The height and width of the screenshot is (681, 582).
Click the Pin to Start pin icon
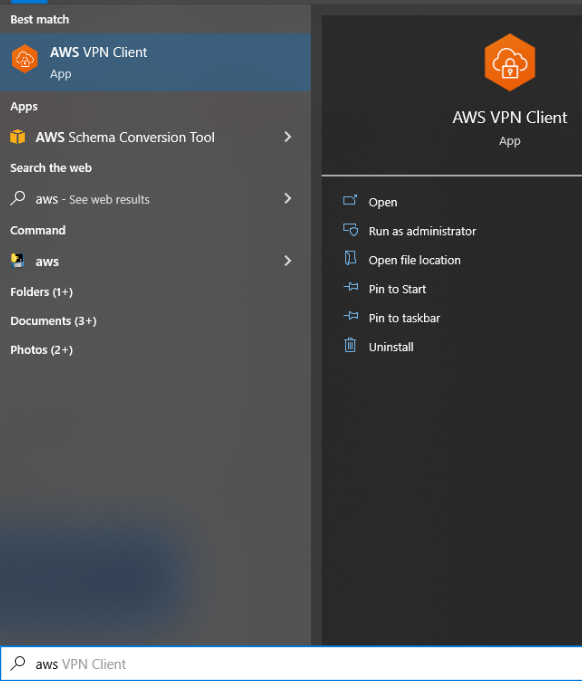coord(351,287)
